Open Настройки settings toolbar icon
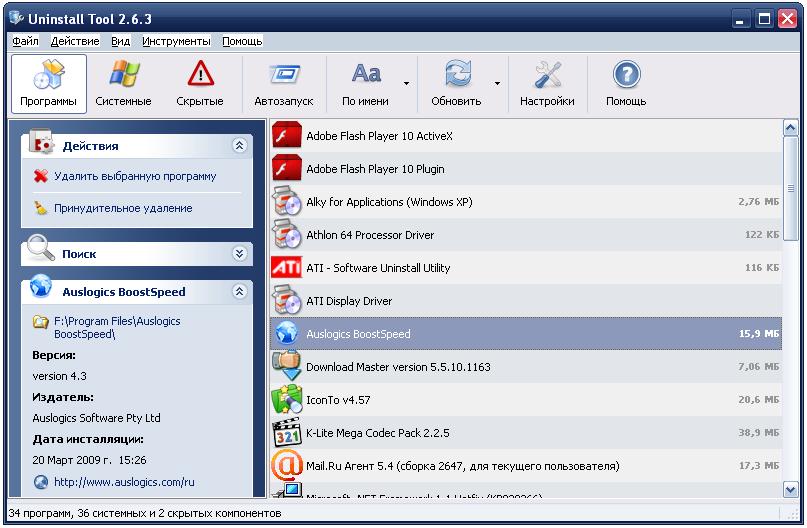 [x=547, y=84]
